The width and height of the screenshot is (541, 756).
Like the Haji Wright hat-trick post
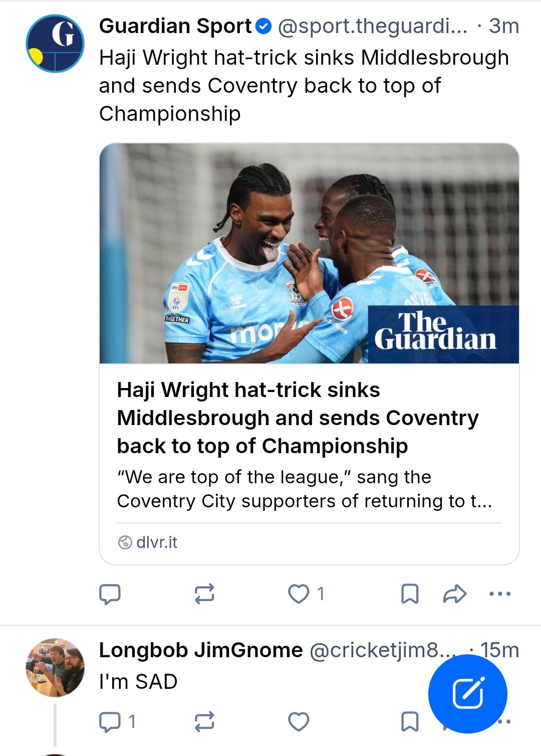299,594
